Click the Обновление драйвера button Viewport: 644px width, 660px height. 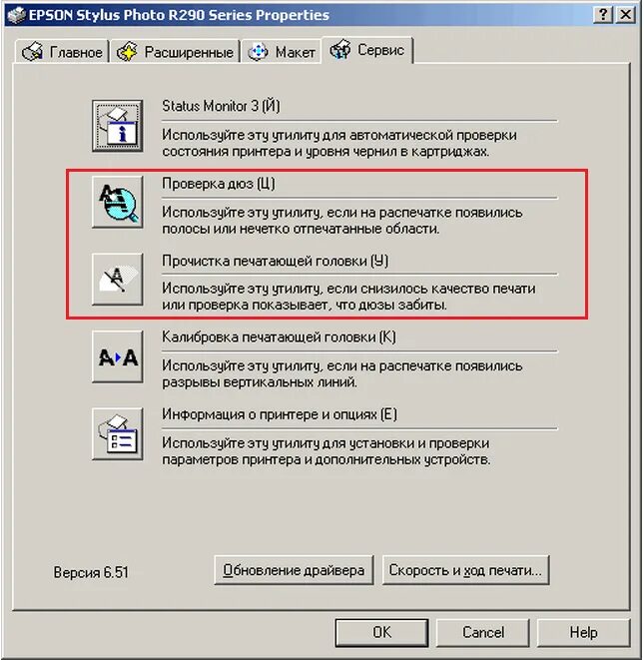tap(294, 570)
